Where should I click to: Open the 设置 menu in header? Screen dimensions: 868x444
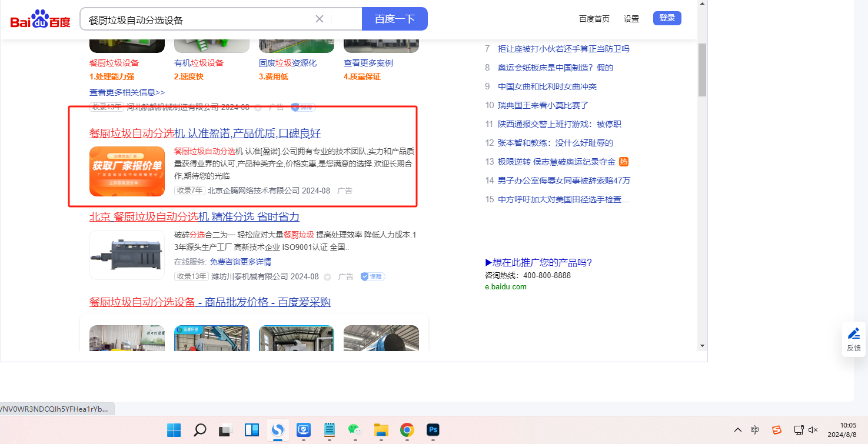pyautogui.click(x=631, y=19)
